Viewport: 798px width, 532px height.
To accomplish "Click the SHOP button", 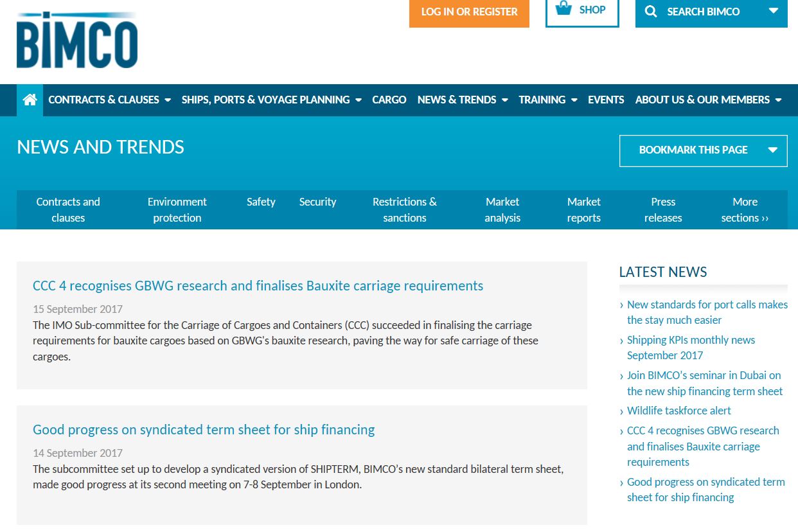I will [x=582, y=10].
